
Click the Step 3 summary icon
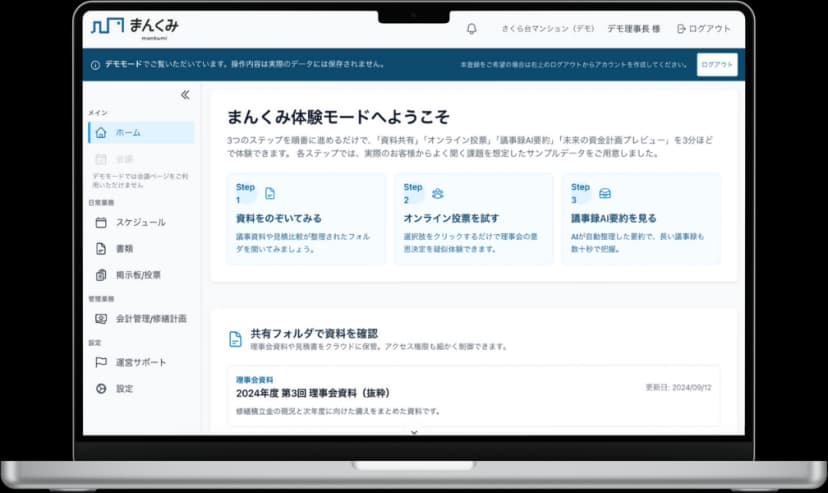point(605,194)
